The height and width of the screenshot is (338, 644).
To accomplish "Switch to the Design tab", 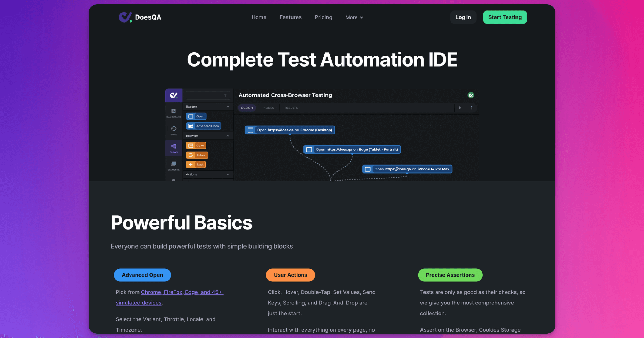I will (247, 108).
